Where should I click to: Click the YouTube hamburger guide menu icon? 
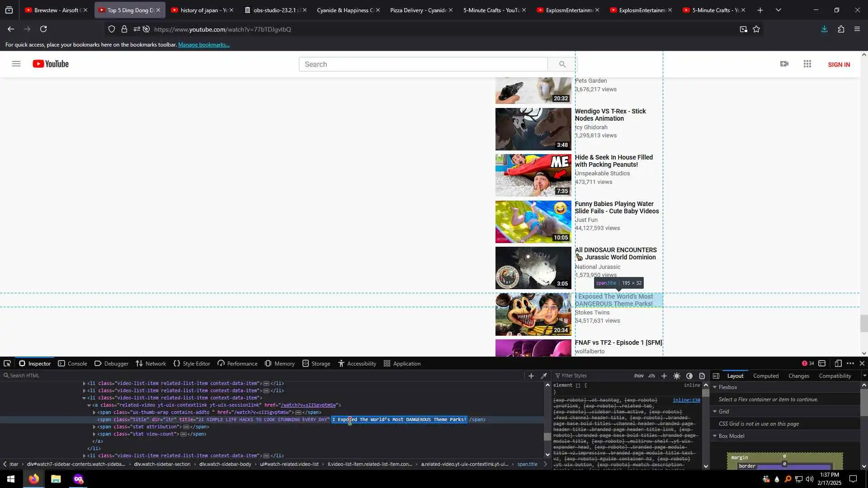click(16, 64)
